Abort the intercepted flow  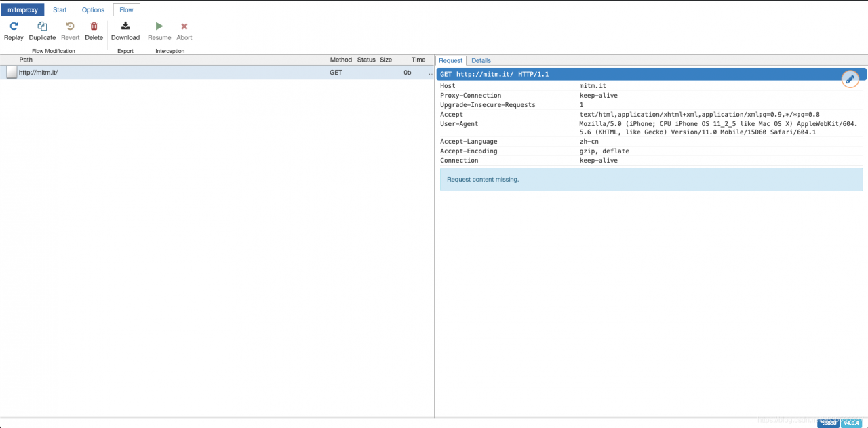(184, 31)
